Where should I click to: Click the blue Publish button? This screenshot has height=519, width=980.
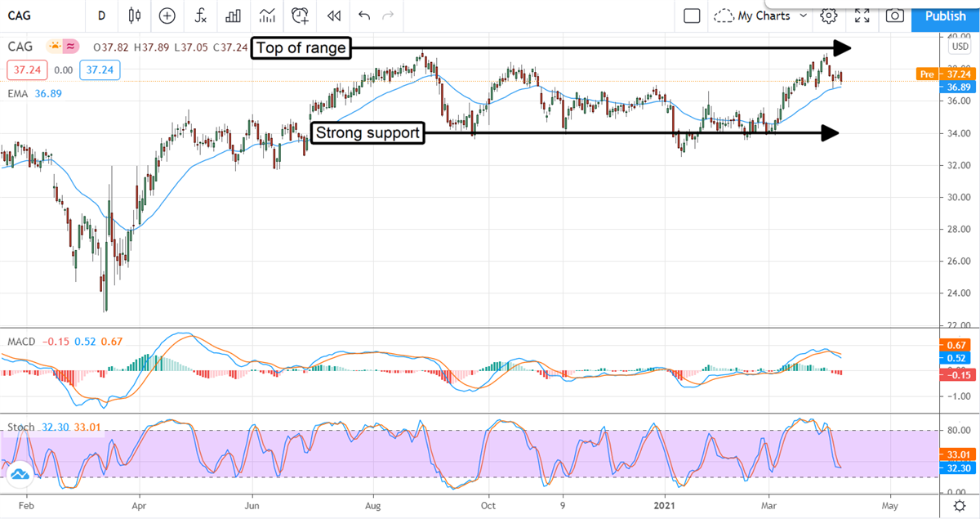click(x=945, y=16)
